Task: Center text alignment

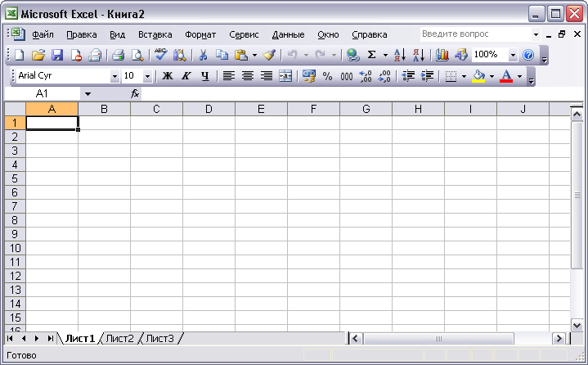Action: coord(248,76)
